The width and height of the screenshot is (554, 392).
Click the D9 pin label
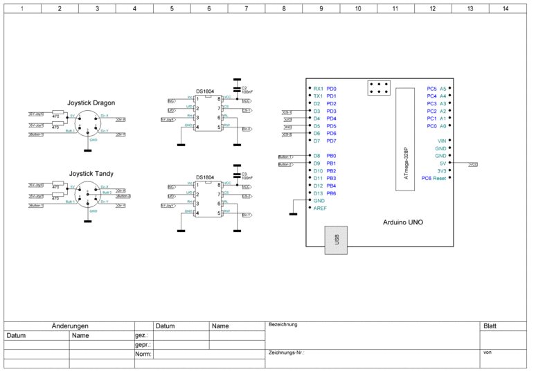click(x=316, y=163)
